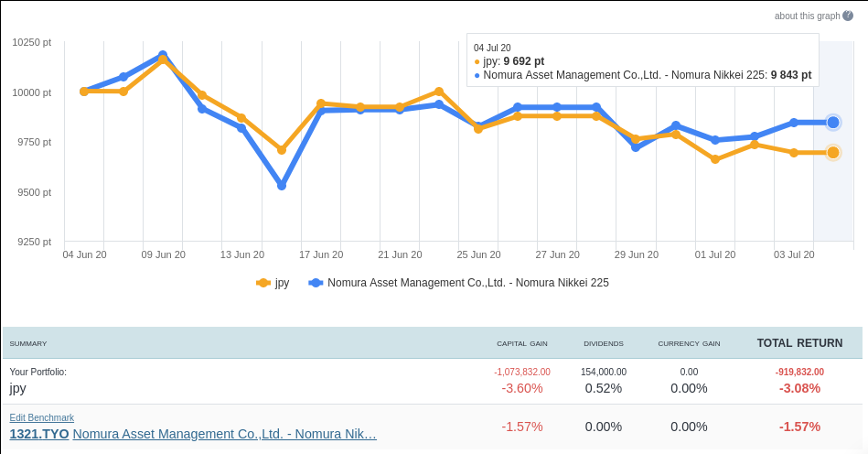This screenshot has width=868, height=454.
Task: Open Nomura Asset Management benchmark name link
Action: click(x=224, y=434)
